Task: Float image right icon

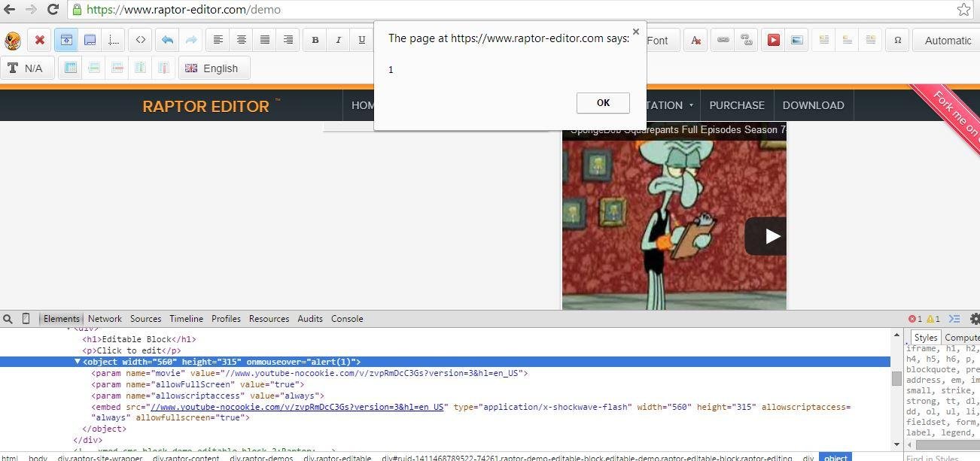Action: point(871,40)
